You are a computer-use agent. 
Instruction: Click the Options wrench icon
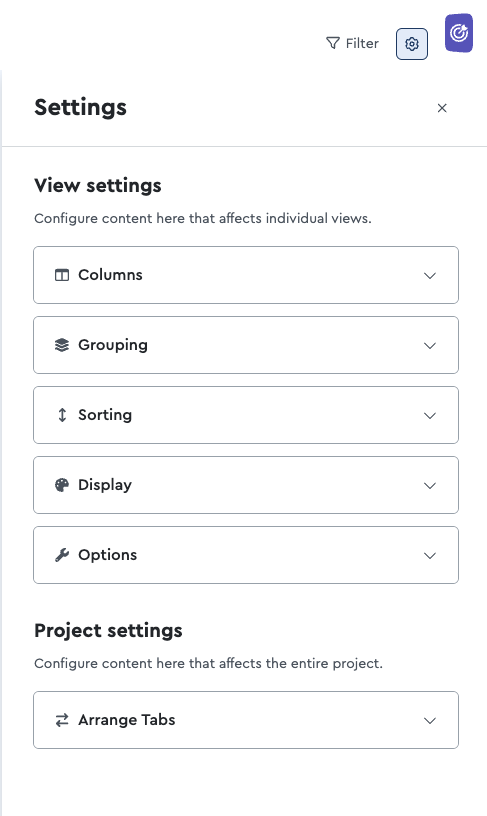click(x=62, y=555)
